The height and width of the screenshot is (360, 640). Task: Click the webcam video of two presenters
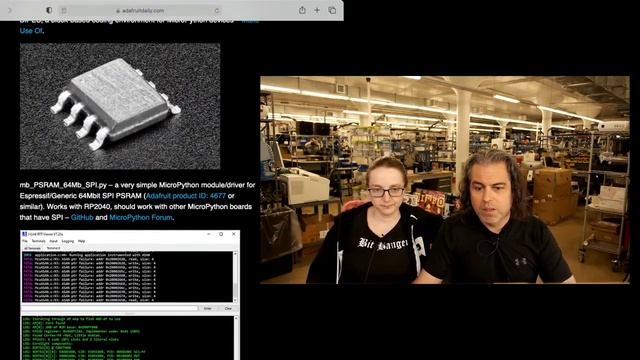(x=445, y=180)
